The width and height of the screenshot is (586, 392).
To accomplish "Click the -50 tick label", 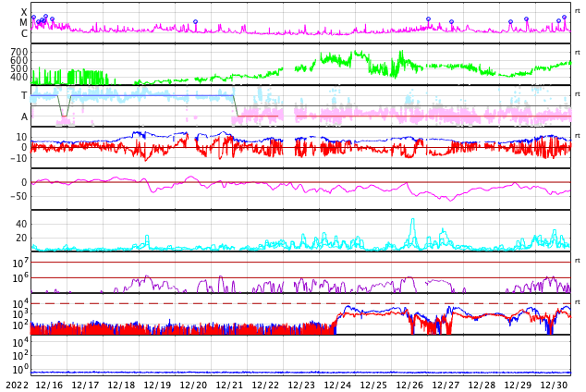I will (x=18, y=196).
